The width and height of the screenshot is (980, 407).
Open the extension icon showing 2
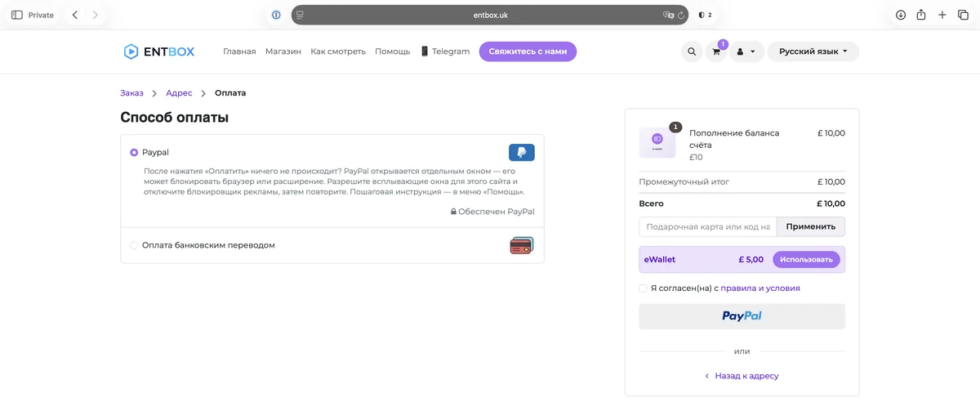point(705,15)
